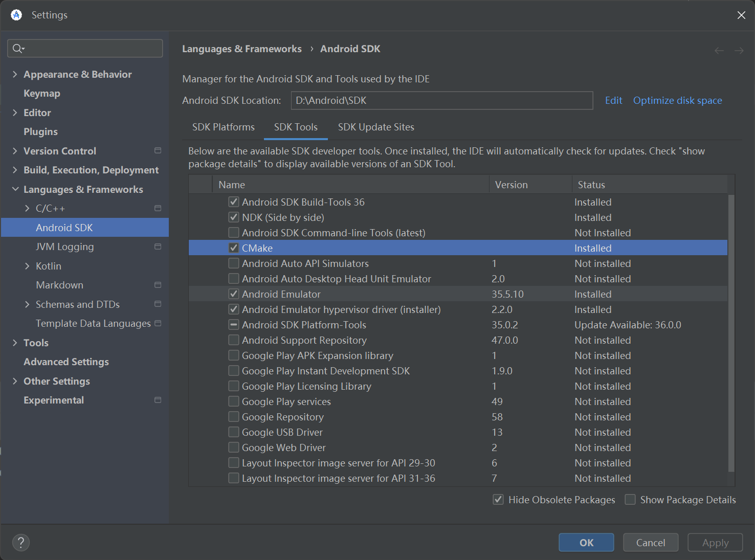Click the SDK tools list scrollbar
The image size is (755, 560).
pos(731,333)
